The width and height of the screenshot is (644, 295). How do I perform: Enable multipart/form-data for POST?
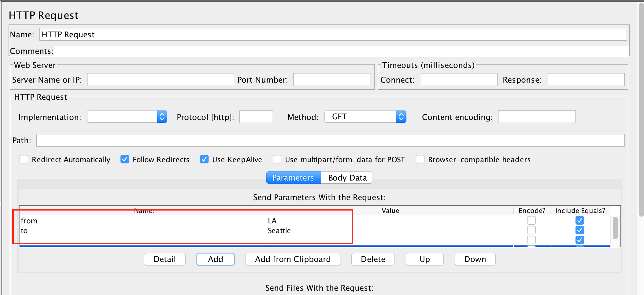click(277, 159)
